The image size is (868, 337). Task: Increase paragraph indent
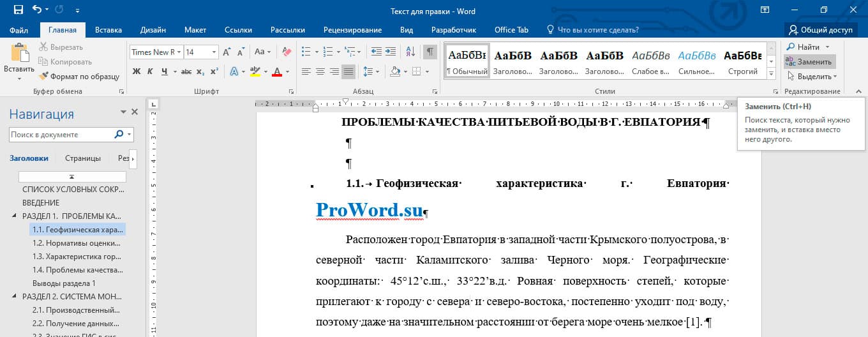(x=389, y=52)
